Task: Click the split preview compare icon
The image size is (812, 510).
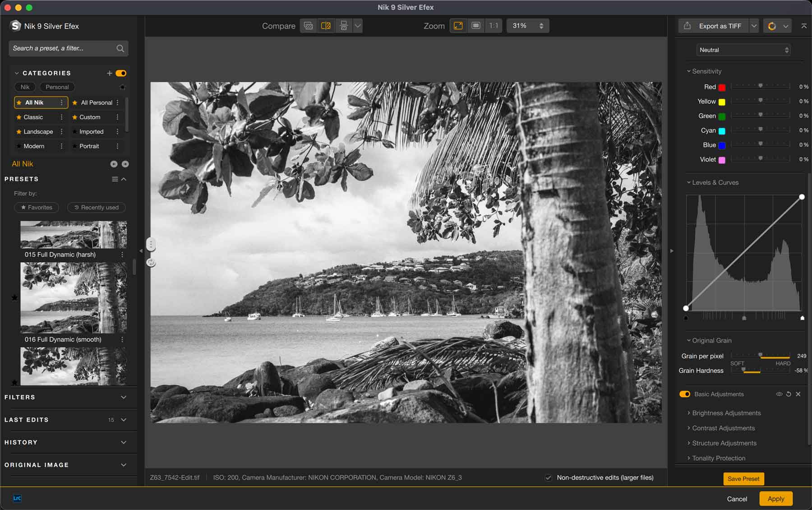Action: click(x=326, y=26)
